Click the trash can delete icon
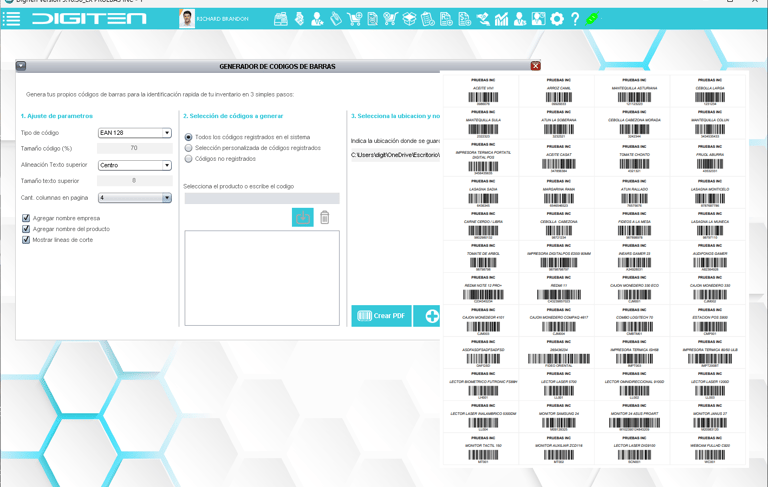Screen dimensions: 768x487 click(x=324, y=217)
